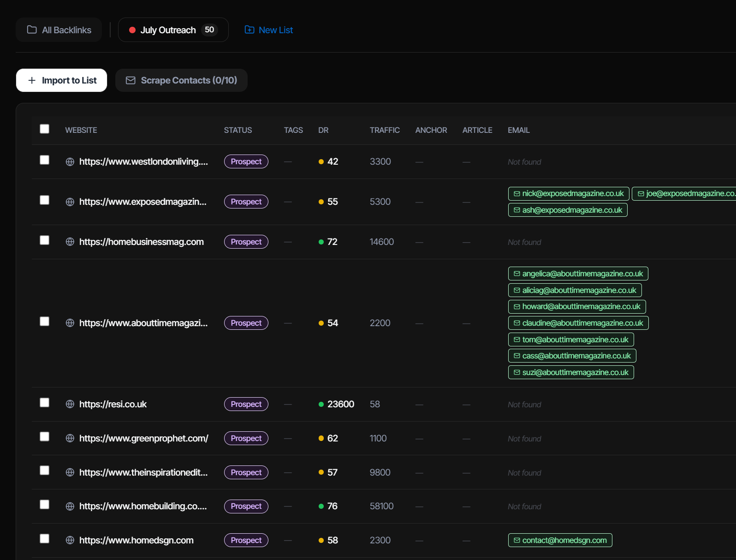
Task: Click the EMAIL column header
Action: pyautogui.click(x=519, y=130)
